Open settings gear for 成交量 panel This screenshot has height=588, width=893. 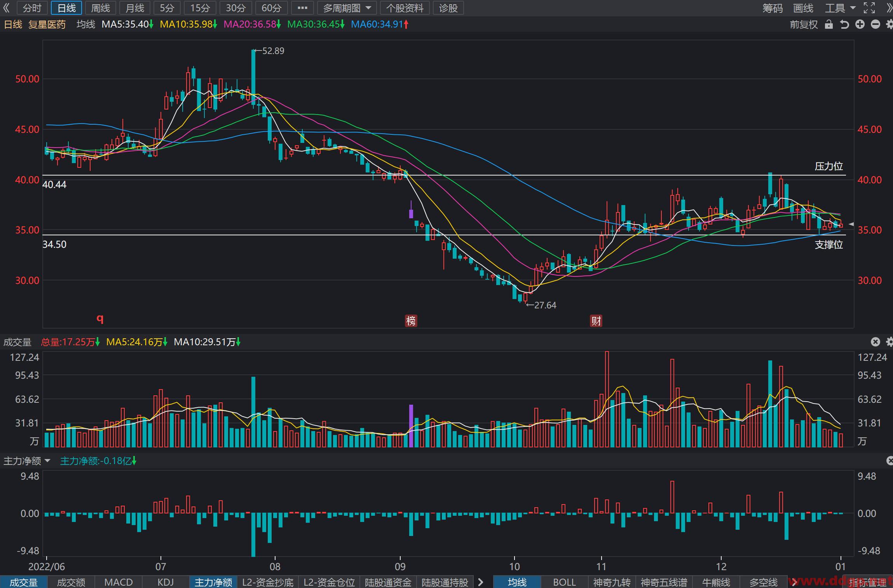[x=889, y=342]
